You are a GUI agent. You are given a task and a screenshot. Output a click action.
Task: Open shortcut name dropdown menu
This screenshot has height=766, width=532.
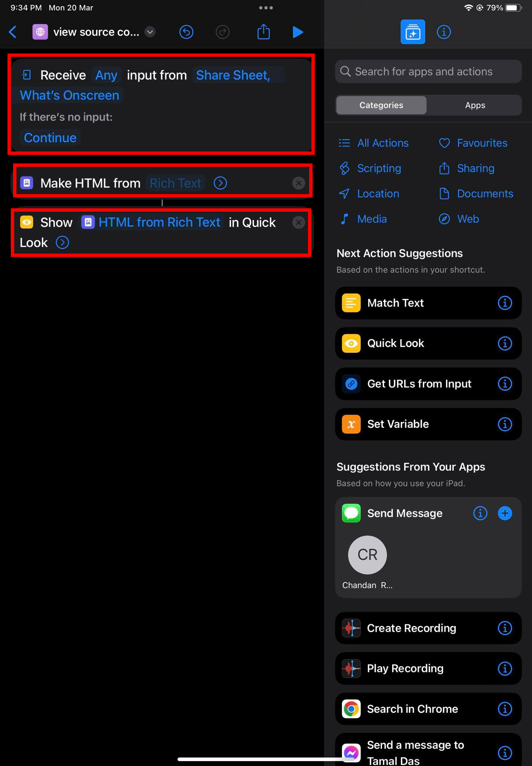coord(150,32)
